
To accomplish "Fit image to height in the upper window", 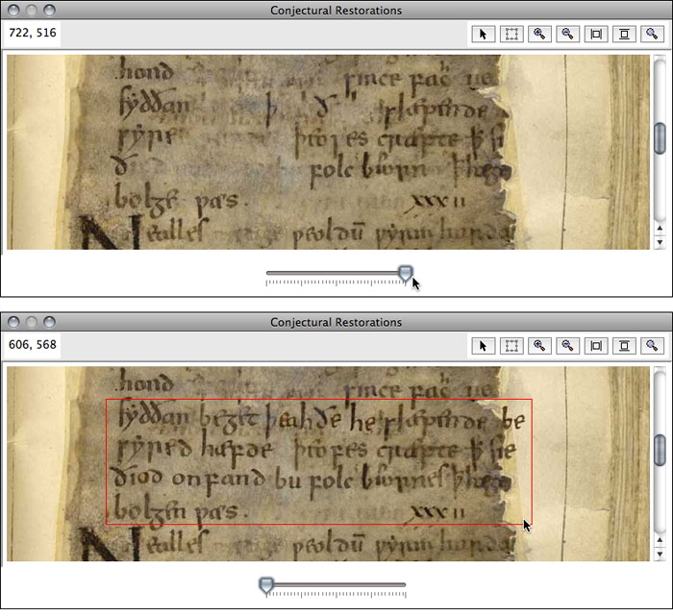I will click(625, 34).
